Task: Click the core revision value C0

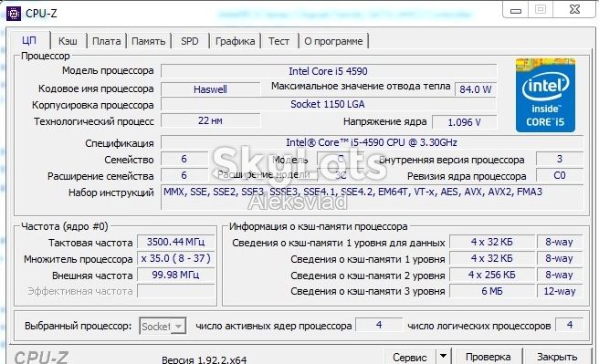Action: pyautogui.click(x=560, y=175)
